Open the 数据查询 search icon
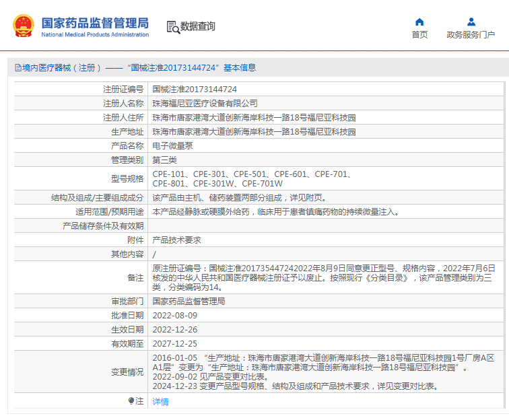The width and height of the screenshot is (509, 420). pyautogui.click(x=173, y=28)
